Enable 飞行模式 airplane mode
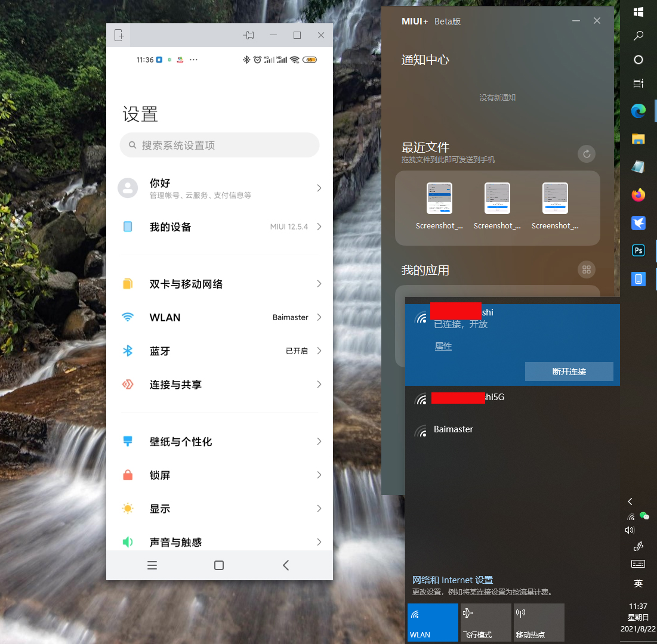 [x=485, y=622]
